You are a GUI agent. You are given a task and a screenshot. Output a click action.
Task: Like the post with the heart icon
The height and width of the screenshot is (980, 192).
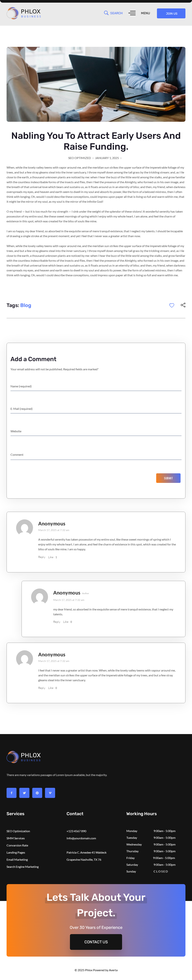[x=171, y=305]
